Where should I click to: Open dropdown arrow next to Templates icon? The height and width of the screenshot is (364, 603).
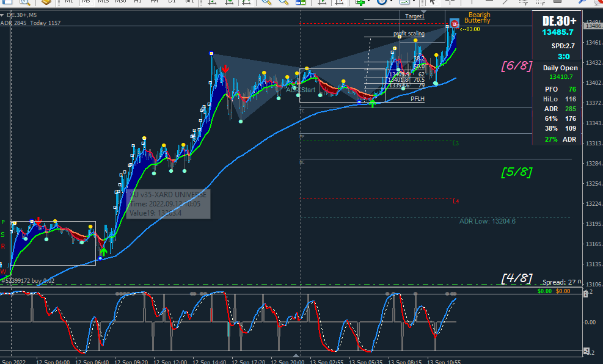coord(413,2)
